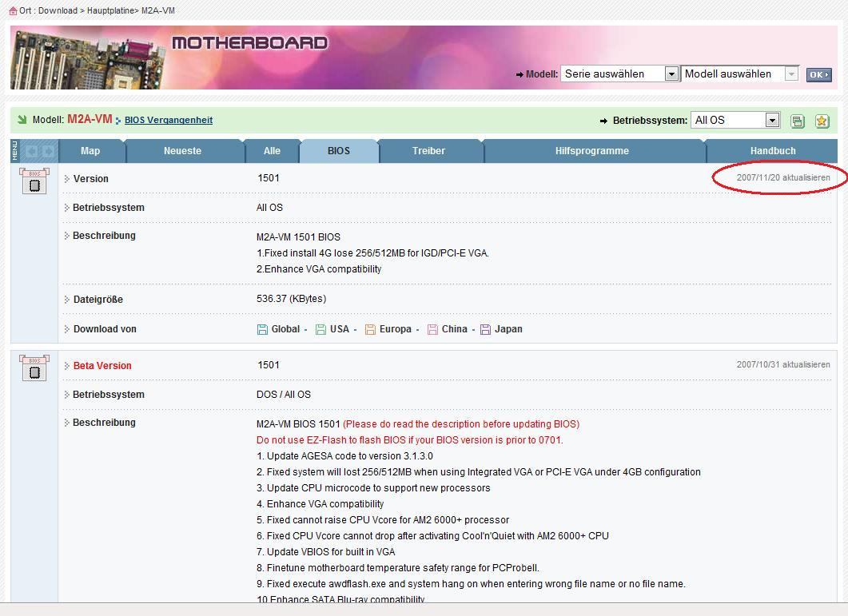This screenshot has height=616, width=848.
Task: Click the right arrow in the menu bar
Action: (48, 152)
